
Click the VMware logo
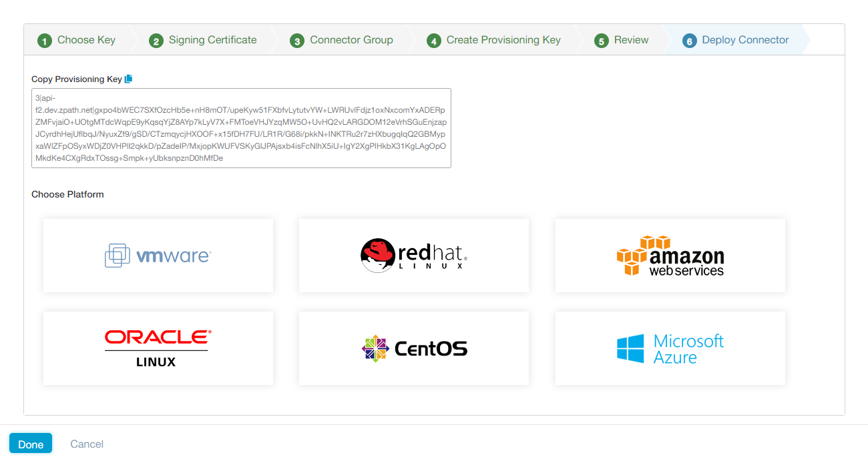coord(158,255)
